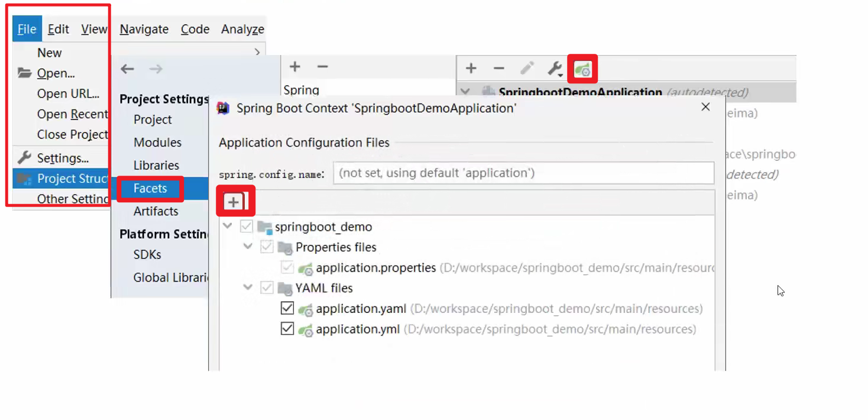Choose Open URL... menu entry
Image resolution: width=868 pixels, height=420 pixels.
point(68,93)
